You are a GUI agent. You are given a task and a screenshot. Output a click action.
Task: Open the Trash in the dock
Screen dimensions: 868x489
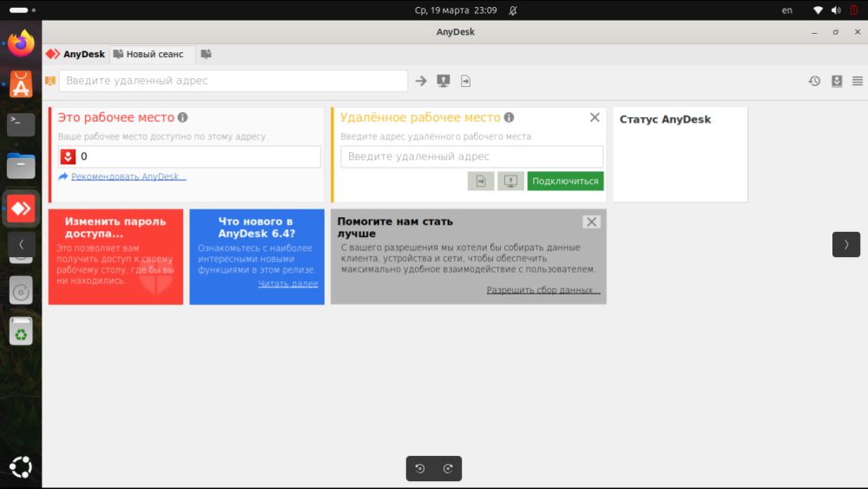pyautogui.click(x=21, y=332)
